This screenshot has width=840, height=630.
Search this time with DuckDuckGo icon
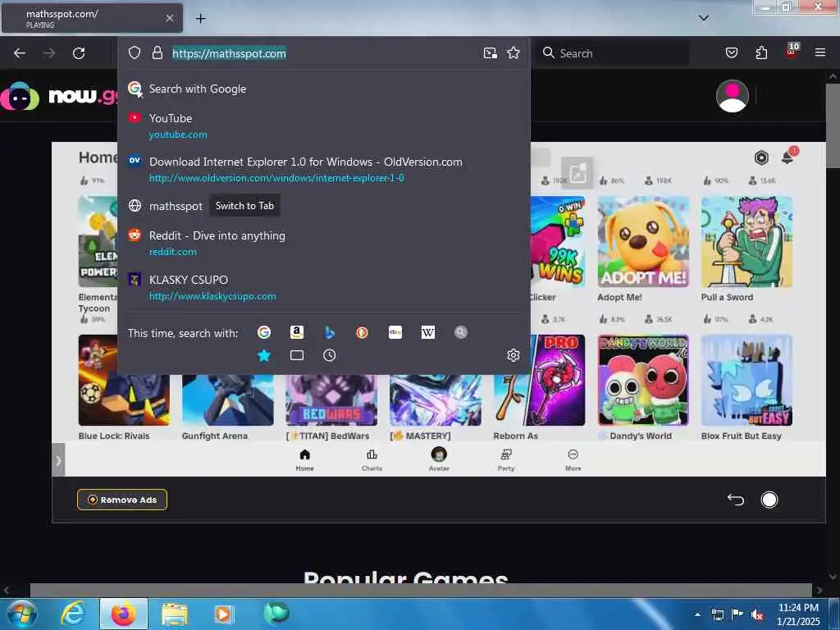(x=362, y=332)
